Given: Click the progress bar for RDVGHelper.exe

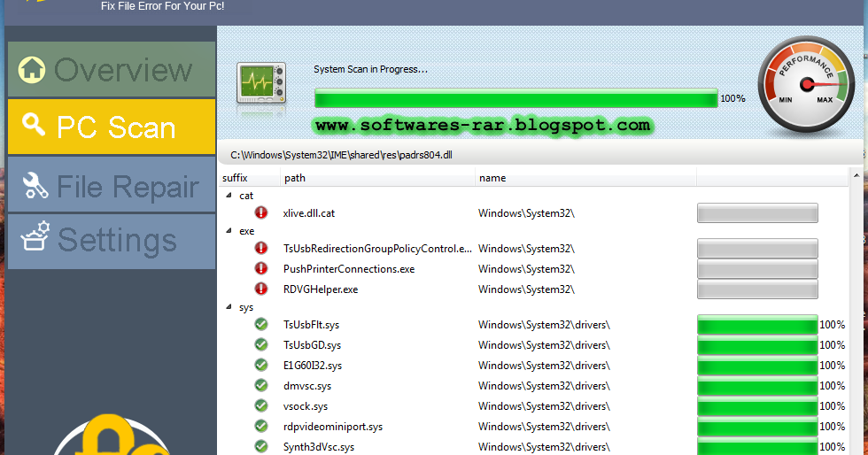Looking at the screenshot, I should coord(757,289).
